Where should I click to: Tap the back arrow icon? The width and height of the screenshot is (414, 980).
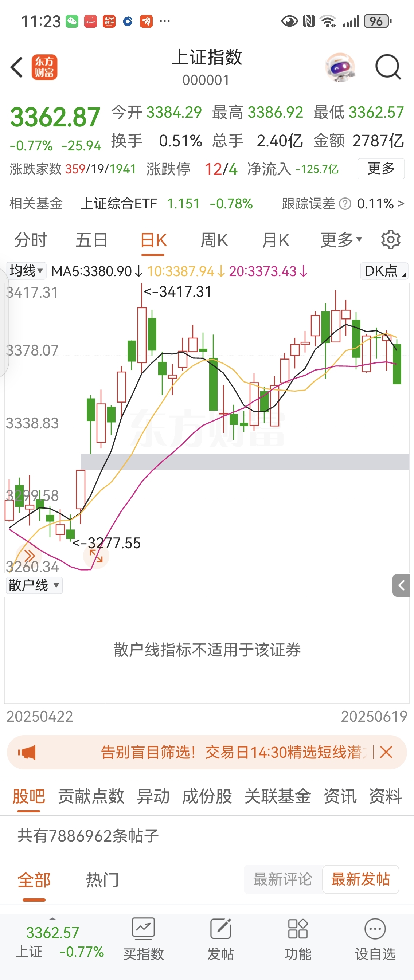17,67
